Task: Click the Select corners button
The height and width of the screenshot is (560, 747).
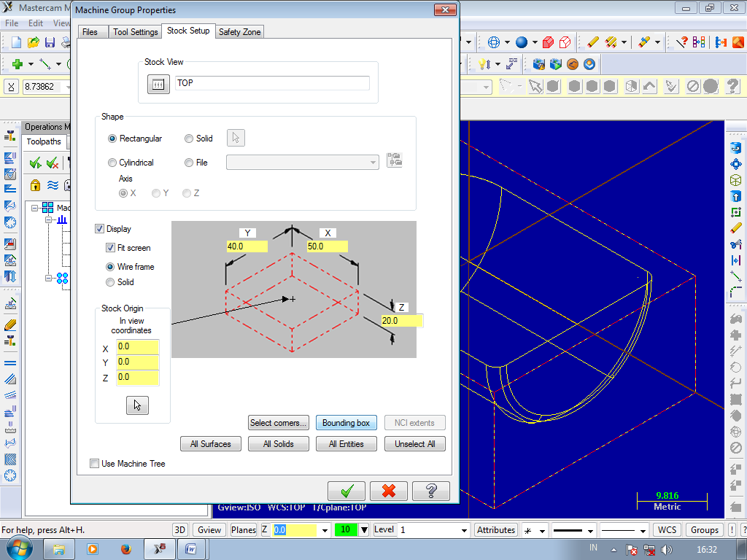Action: [x=278, y=423]
